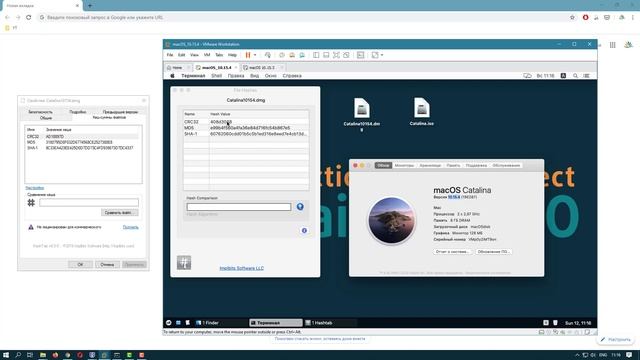The image size is (640, 360).
Task: Open the VM menu in VMware
Action: (207, 55)
